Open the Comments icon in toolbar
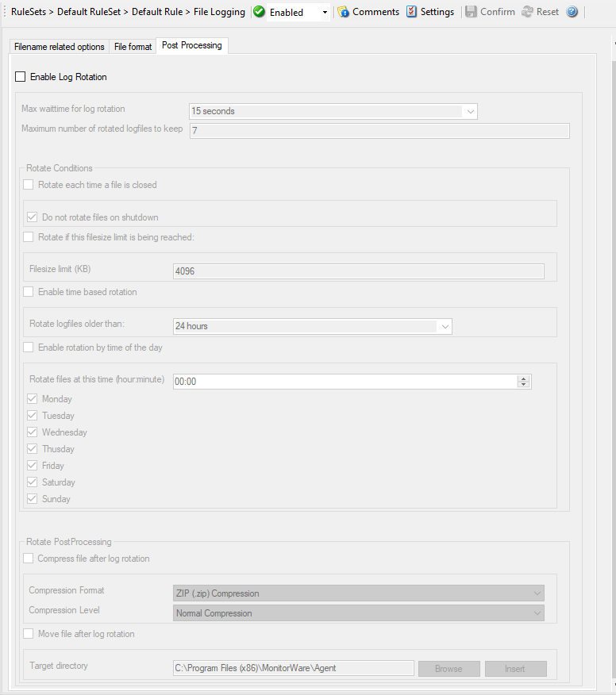 343,12
